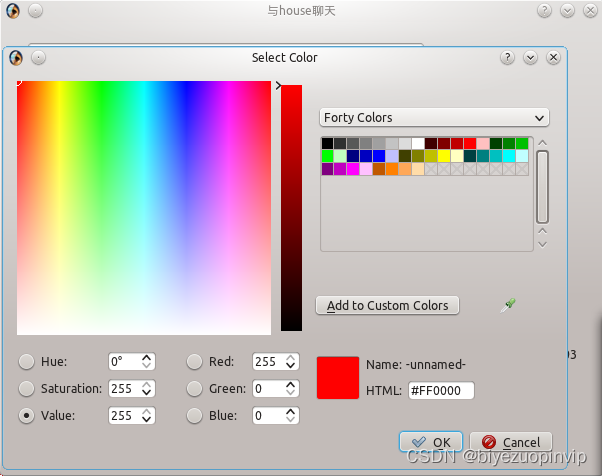Image resolution: width=602 pixels, height=476 pixels.
Task: Choose the orange swatch in the palette
Action: pos(392,169)
